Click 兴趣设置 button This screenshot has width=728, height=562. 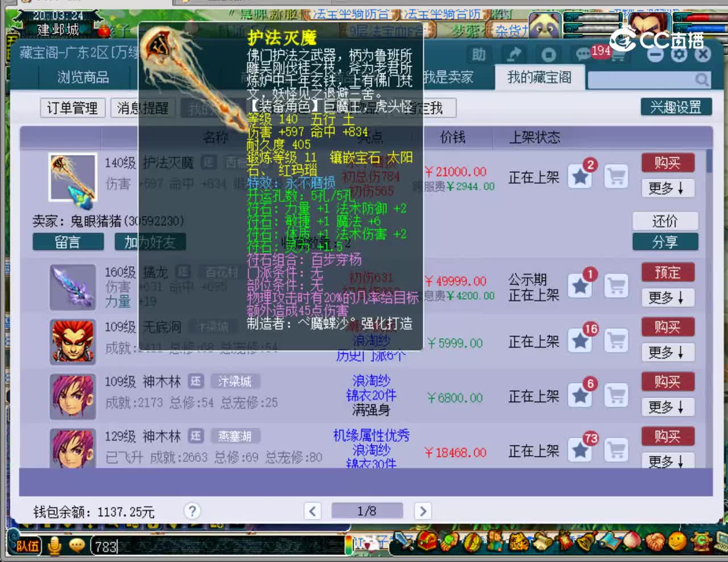[x=676, y=107]
